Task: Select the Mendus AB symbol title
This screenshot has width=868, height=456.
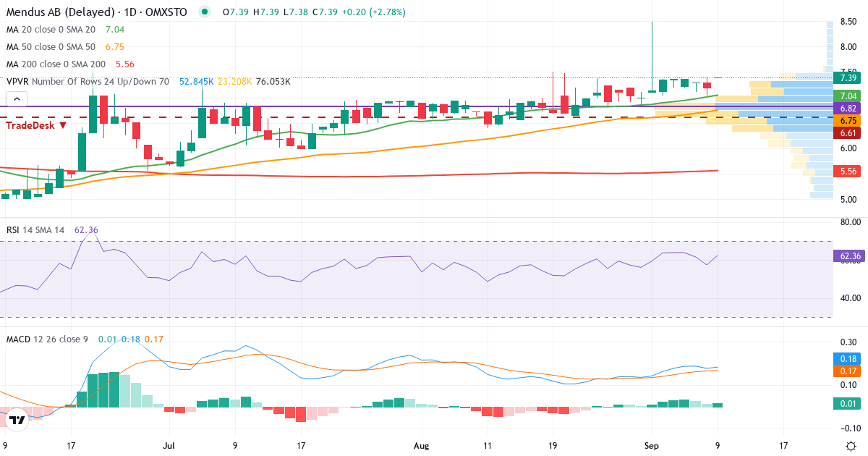Action: [x=59, y=12]
